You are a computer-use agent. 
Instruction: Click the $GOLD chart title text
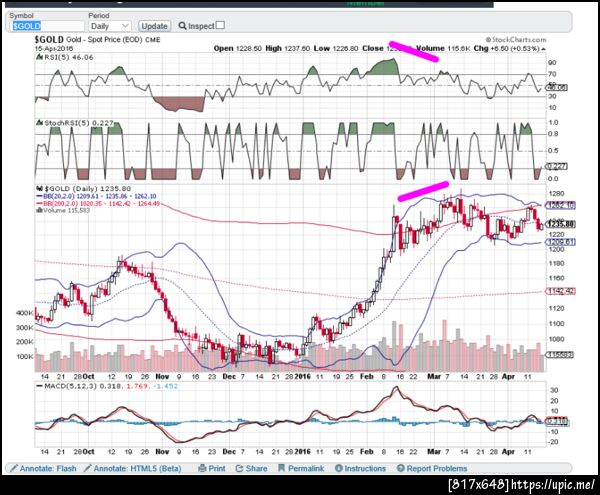(49, 40)
